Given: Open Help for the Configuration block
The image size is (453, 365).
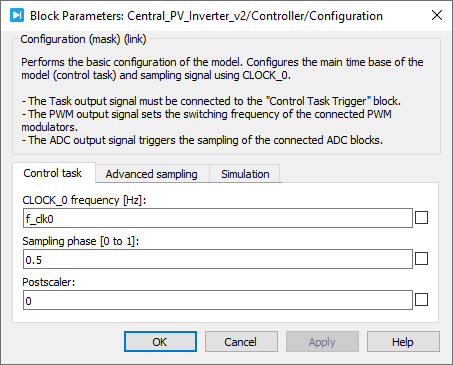Looking at the screenshot, I should 403,342.
